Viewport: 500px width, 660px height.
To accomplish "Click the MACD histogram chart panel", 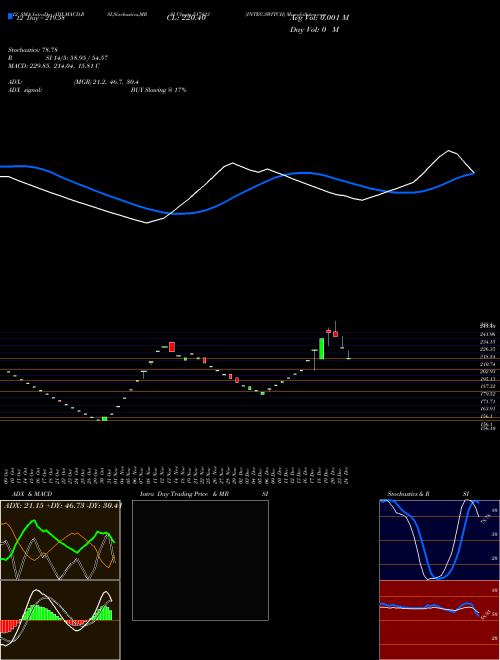I will click(x=60, y=620).
